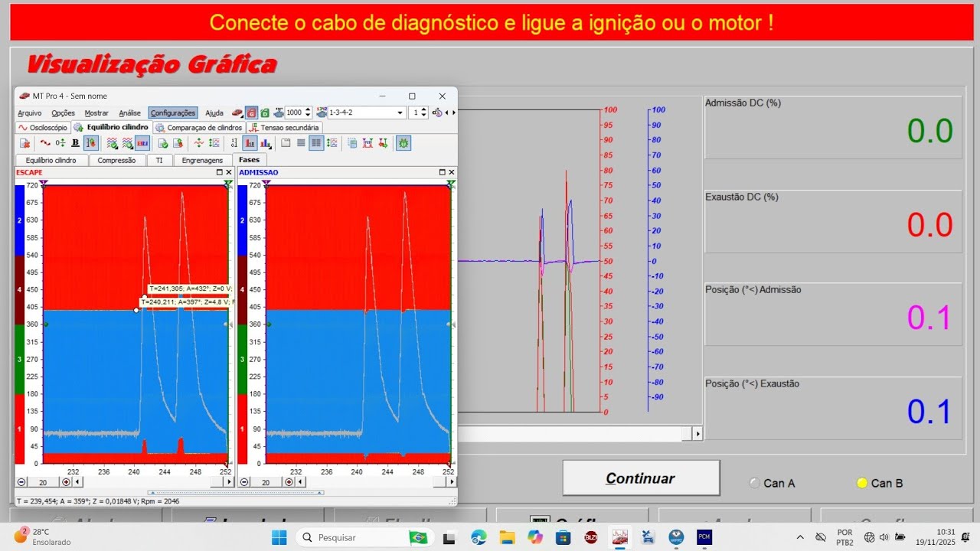Open the Ajuda menu
The width and height of the screenshot is (980, 551).
(x=214, y=112)
